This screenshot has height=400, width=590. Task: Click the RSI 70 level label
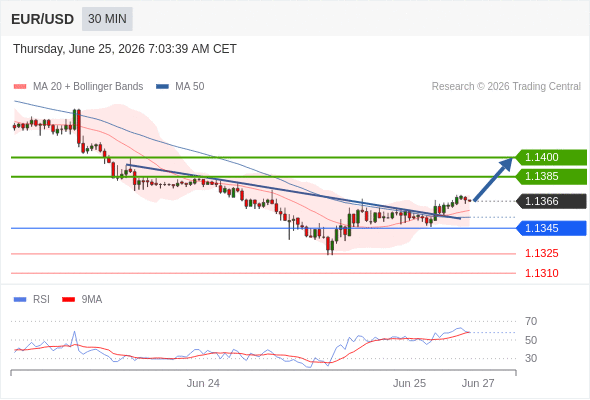pos(531,321)
